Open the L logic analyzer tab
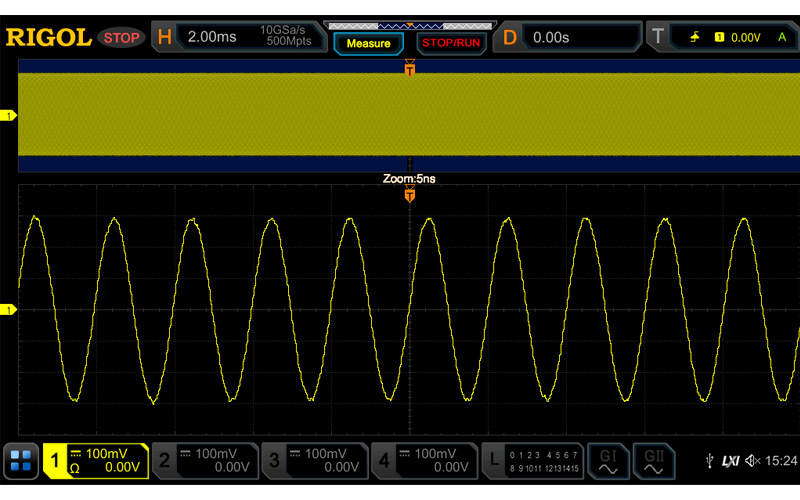The width and height of the screenshot is (800, 500). [533, 461]
